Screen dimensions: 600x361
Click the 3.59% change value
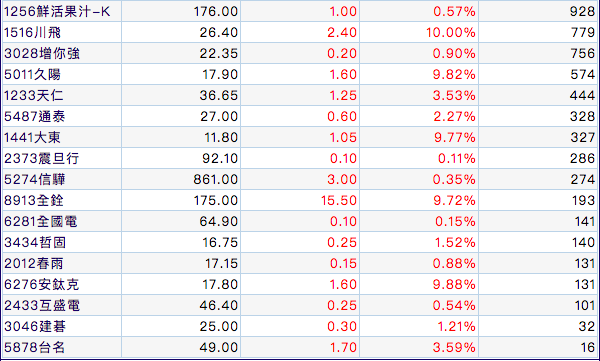454,348
